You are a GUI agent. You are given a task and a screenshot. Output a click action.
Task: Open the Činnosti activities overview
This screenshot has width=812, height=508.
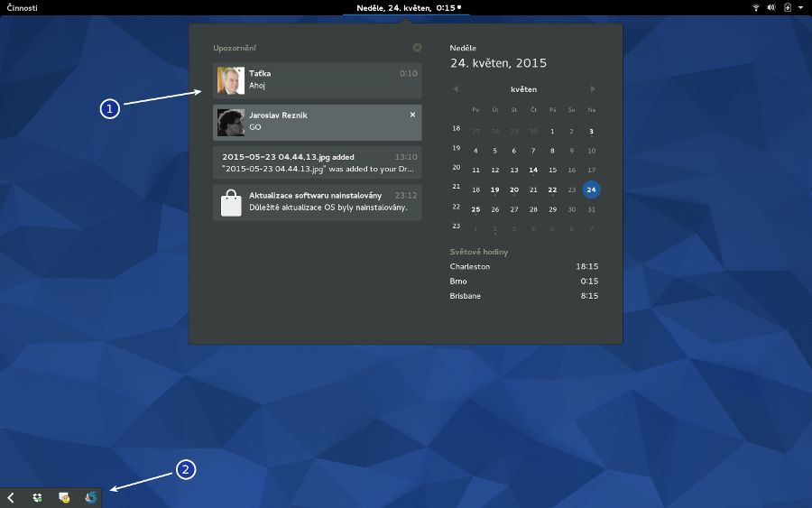[x=22, y=7]
